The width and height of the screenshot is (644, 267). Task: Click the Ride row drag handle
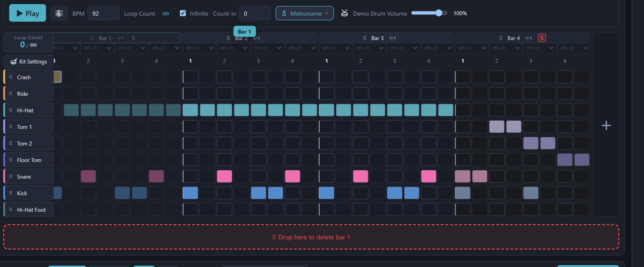11,93
